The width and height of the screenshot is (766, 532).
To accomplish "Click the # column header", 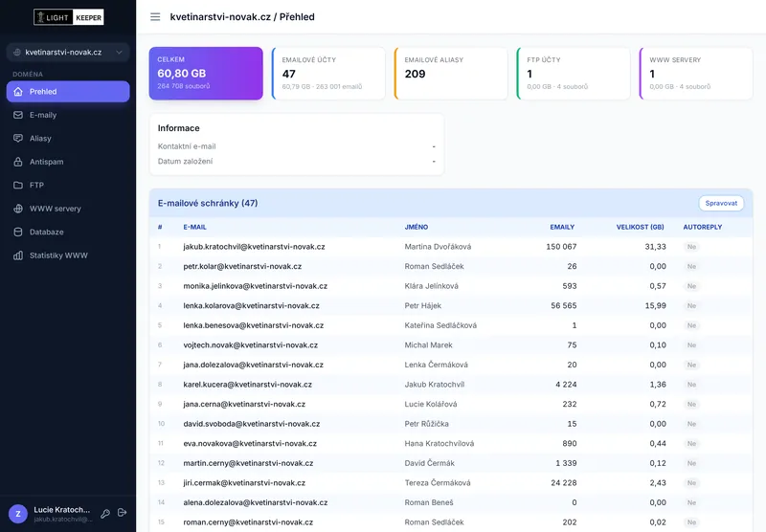I will (160, 227).
